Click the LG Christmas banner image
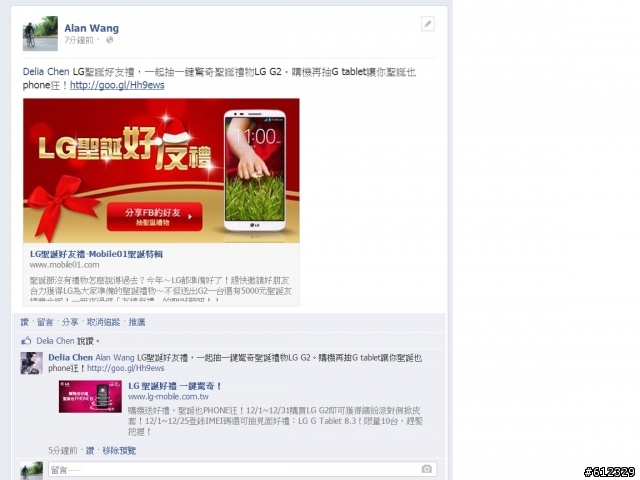Screen dimensions: 640x480 [161, 171]
